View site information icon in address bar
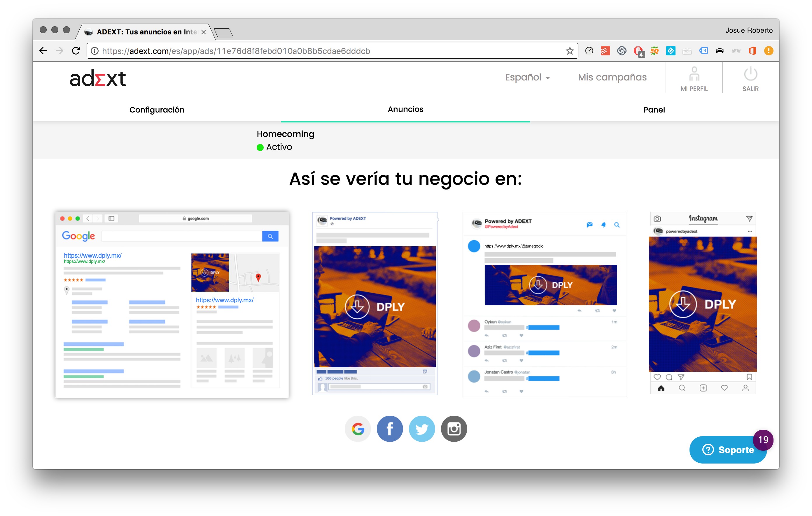The image size is (812, 516). (x=95, y=51)
